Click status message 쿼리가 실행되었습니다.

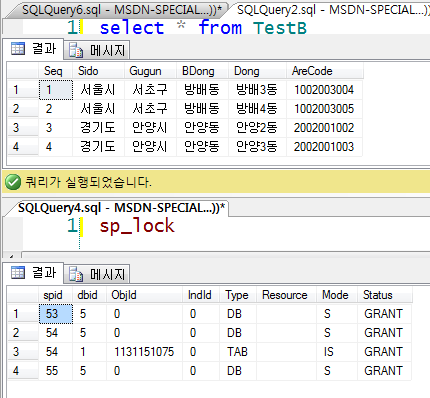(x=88, y=182)
